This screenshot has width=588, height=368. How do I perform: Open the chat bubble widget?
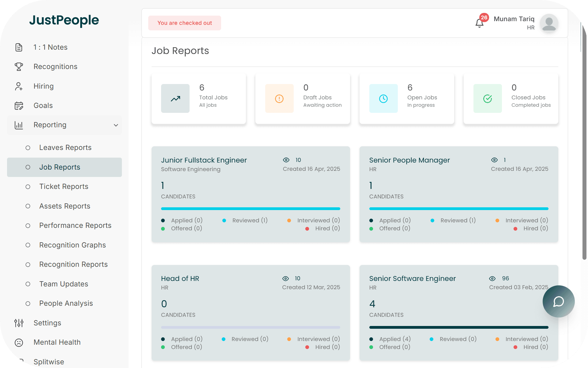558,301
